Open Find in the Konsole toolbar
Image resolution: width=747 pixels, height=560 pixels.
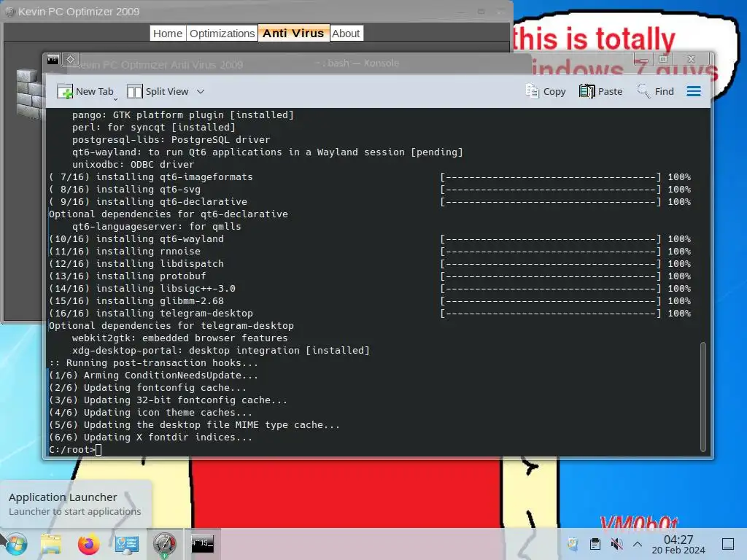tap(656, 91)
